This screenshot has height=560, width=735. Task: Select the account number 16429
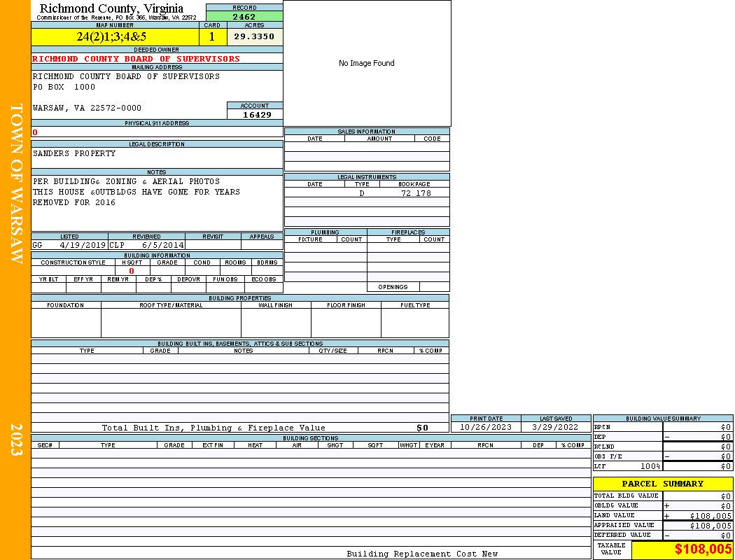click(x=257, y=115)
